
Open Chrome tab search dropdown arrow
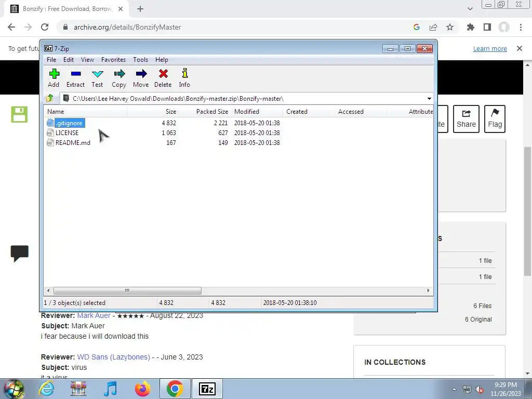click(470, 9)
